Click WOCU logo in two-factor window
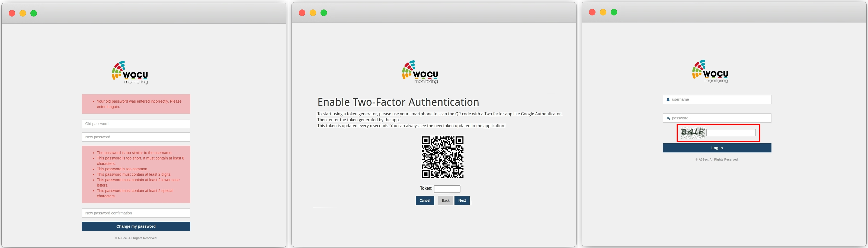The height and width of the screenshot is (248, 868). click(x=420, y=72)
